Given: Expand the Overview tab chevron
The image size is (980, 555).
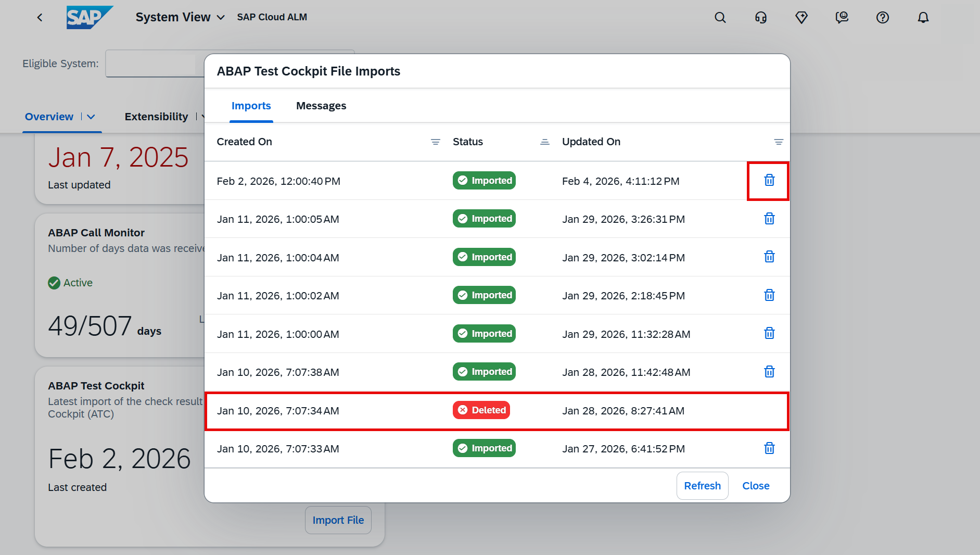Looking at the screenshot, I should (x=91, y=117).
